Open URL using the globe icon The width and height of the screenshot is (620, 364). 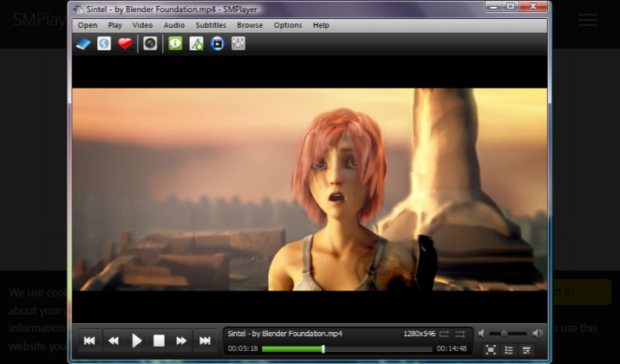coord(104,43)
